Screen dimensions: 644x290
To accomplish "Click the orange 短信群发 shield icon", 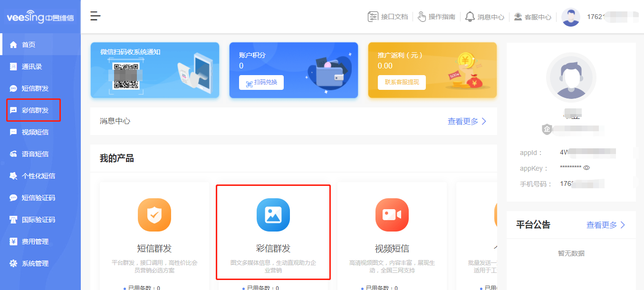I will (x=155, y=215).
